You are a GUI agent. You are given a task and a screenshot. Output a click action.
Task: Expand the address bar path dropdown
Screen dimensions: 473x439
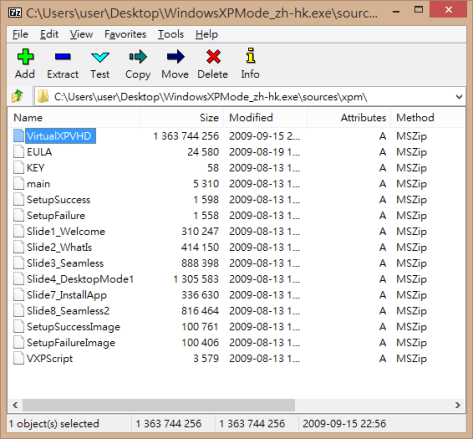click(459, 97)
